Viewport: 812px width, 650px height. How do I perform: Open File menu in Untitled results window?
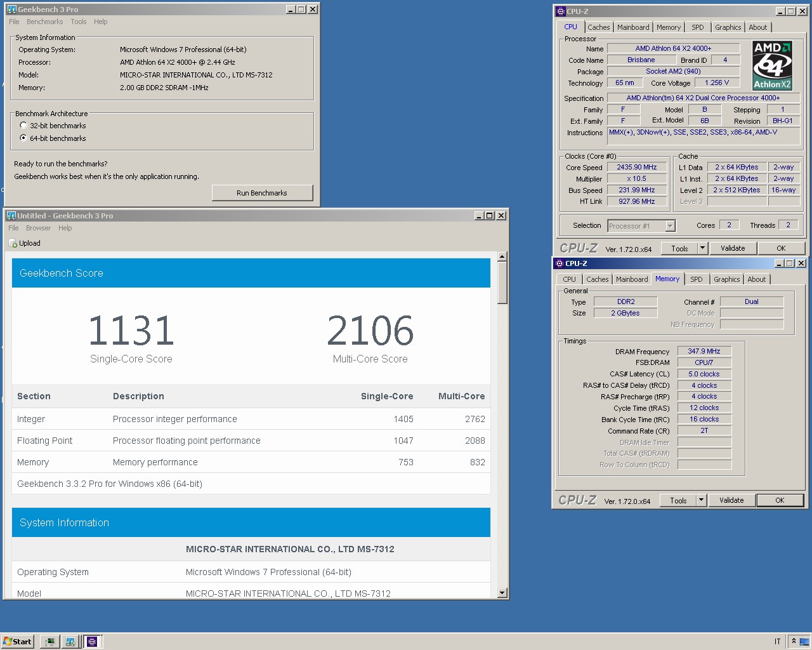(13, 228)
